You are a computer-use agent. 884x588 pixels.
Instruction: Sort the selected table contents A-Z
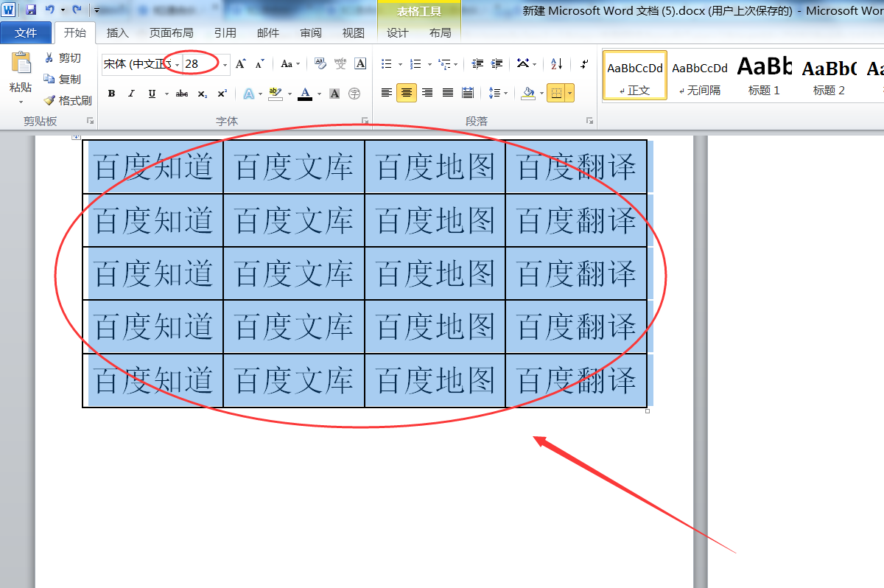point(557,64)
